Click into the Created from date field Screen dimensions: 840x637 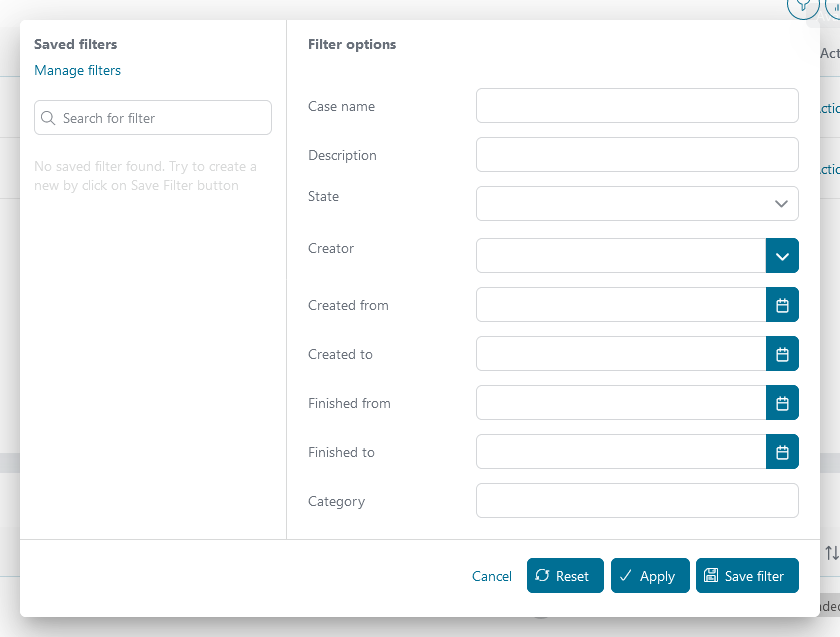(x=621, y=305)
